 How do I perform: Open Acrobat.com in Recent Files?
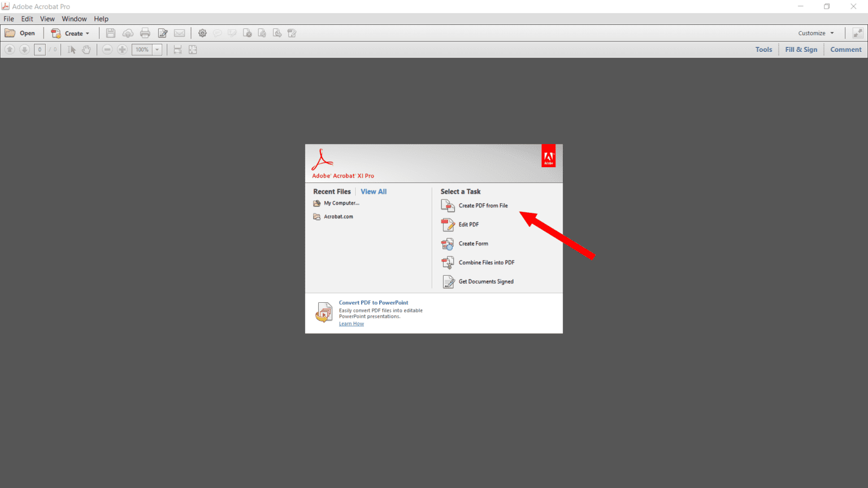pyautogui.click(x=333, y=217)
